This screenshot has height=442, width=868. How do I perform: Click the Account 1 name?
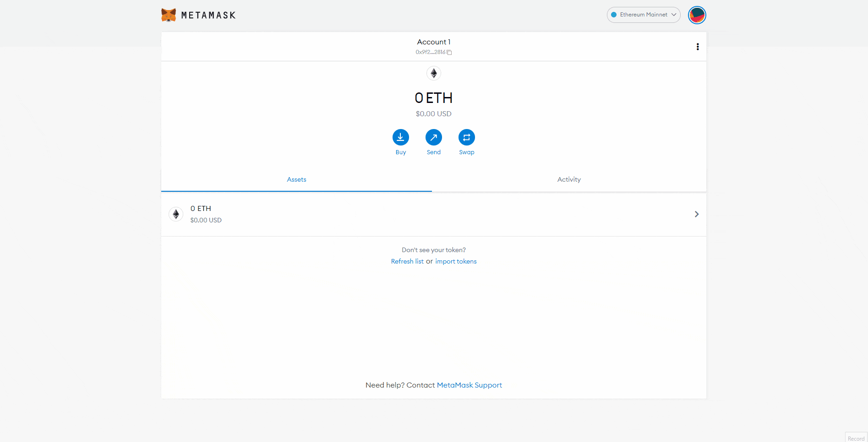[434, 42]
